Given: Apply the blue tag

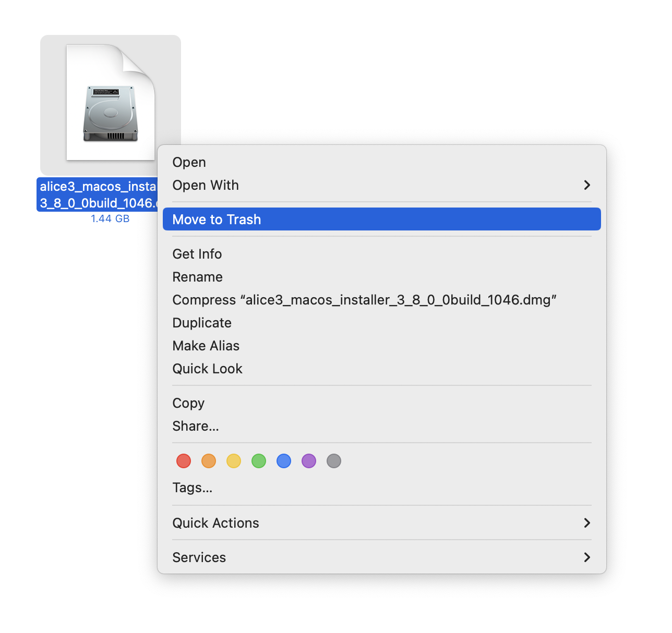Looking at the screenshot, I should pyautogui.click(x=283, y=461).
